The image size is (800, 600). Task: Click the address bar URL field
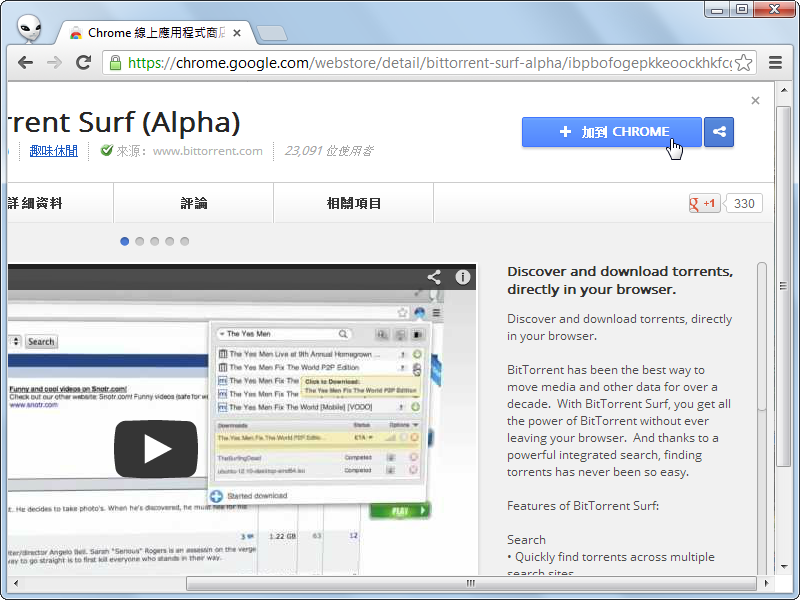point(429,63)
